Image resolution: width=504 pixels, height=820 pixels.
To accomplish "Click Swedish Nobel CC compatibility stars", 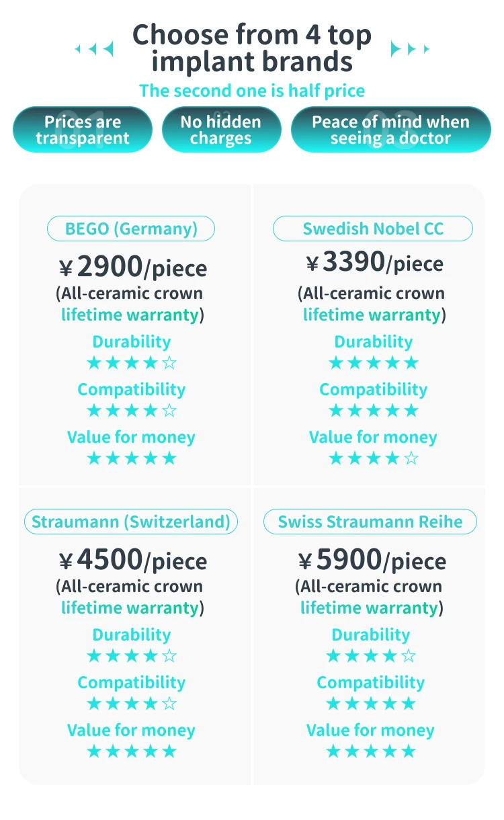I will (374, 411).
